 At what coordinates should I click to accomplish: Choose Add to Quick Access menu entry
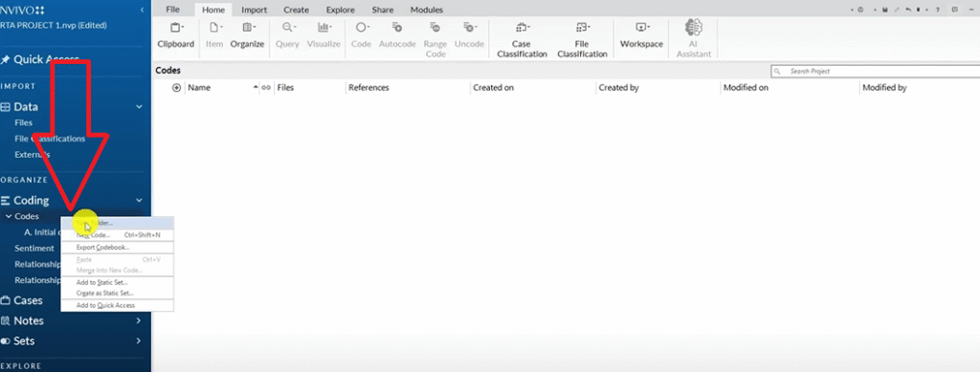pyautogui.click(x=117, y=305)
